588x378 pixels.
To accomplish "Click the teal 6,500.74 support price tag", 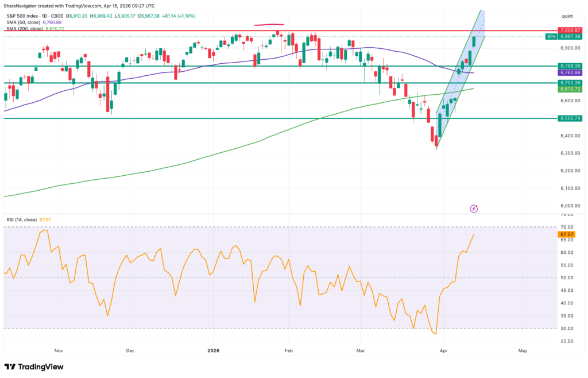I will coord(570,118).
